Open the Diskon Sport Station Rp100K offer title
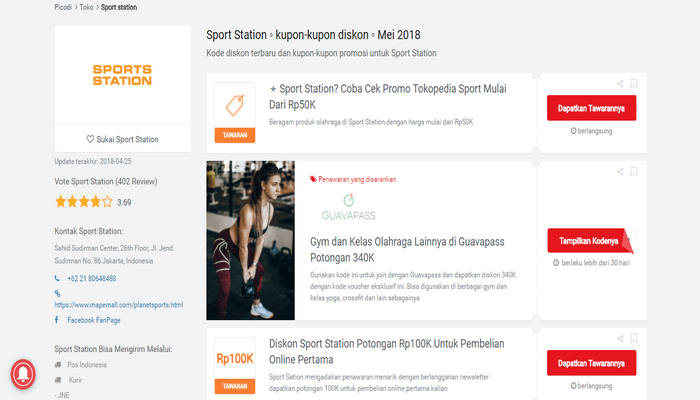The height and width of the screenshot is (400, 700). [x=387, y=351]
